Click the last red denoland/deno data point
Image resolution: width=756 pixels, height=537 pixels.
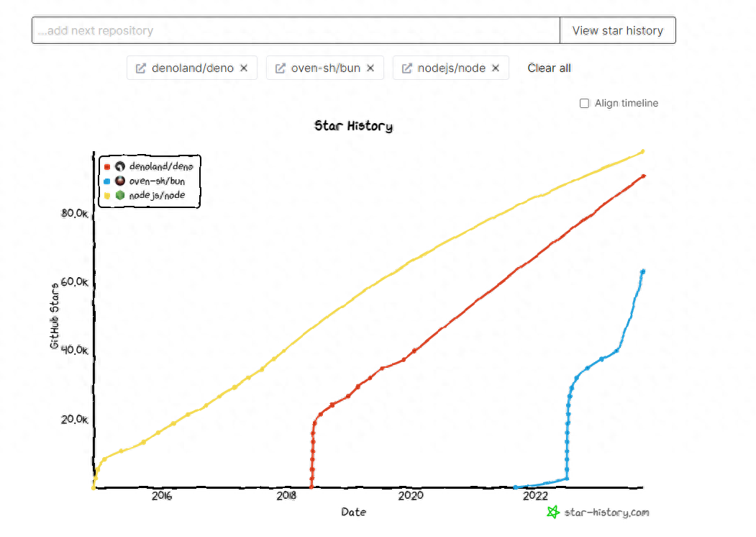[x=643, y=176]
